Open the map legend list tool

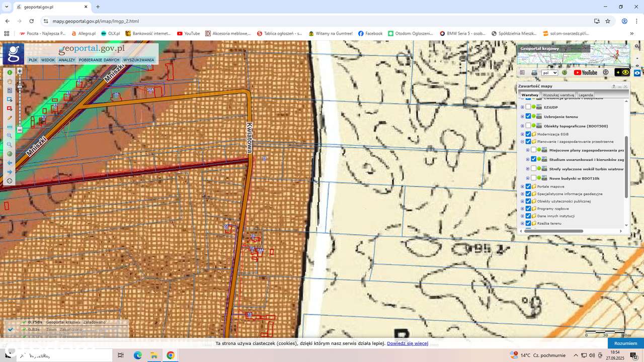click(10, 90)
